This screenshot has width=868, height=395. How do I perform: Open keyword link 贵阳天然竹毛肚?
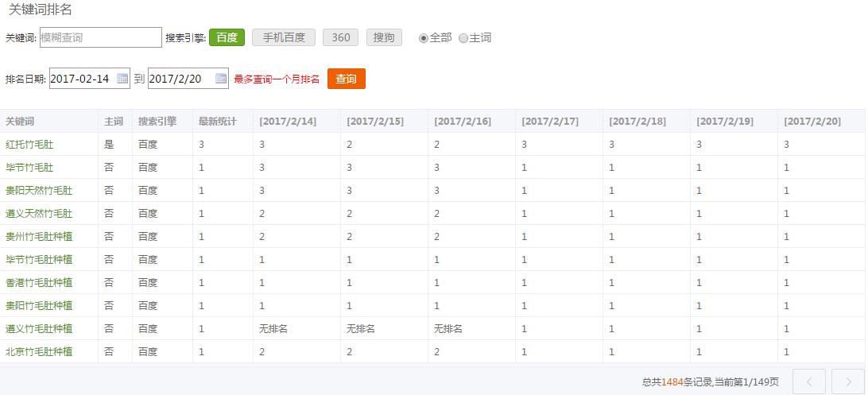coord(39,191)
